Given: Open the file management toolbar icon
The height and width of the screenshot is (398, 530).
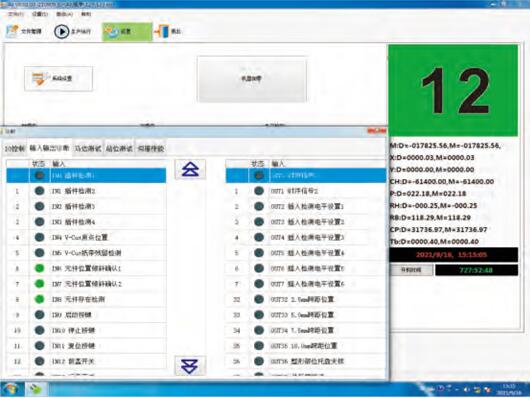Looking at the screenshot, I should [x=13, y=31].
